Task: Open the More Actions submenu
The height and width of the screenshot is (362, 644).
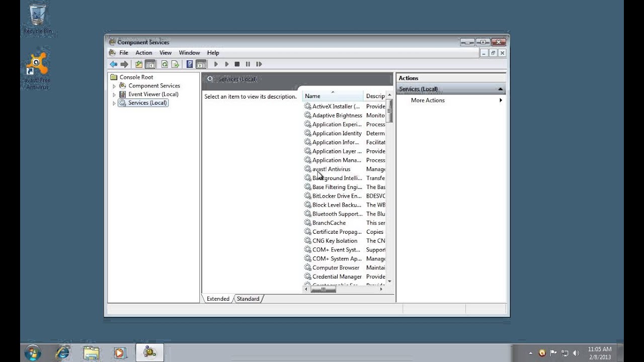Action: pos(428,101)
